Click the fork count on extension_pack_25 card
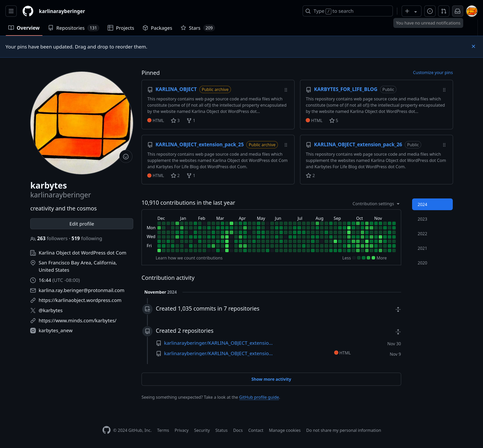 pyautogui.click(x=191, y=175)
